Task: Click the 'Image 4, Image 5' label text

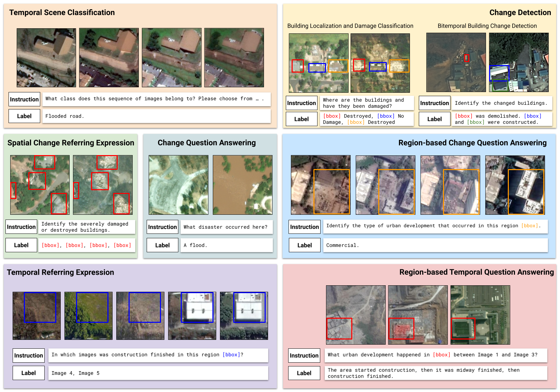Action: point(75,373)
